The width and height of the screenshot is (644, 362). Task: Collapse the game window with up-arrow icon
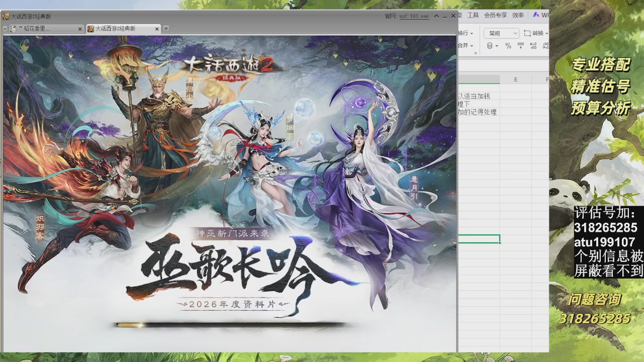click(x=437, y=16)
